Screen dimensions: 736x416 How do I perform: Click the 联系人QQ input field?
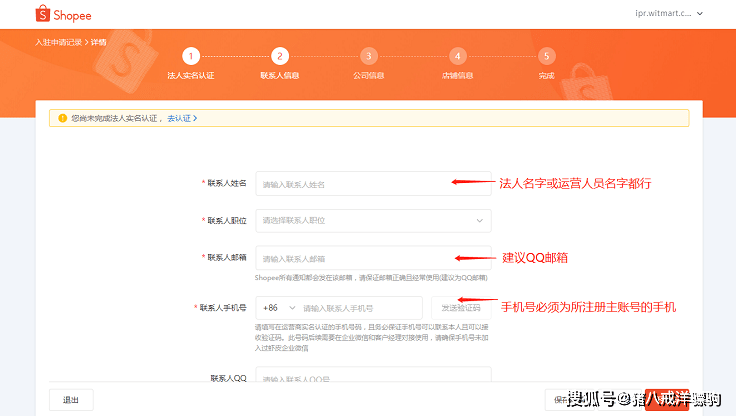pos(373,379)
